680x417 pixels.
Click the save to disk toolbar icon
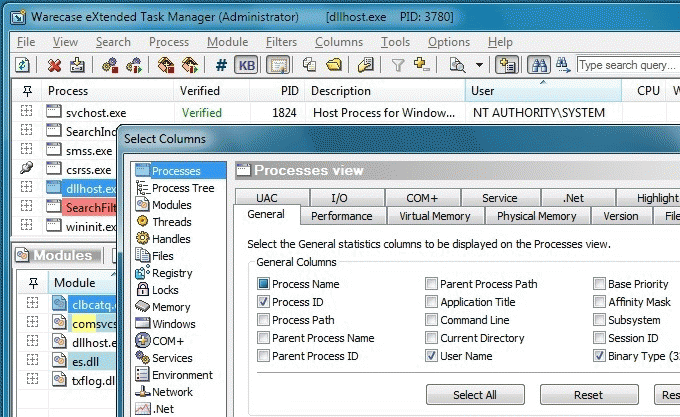77,65
